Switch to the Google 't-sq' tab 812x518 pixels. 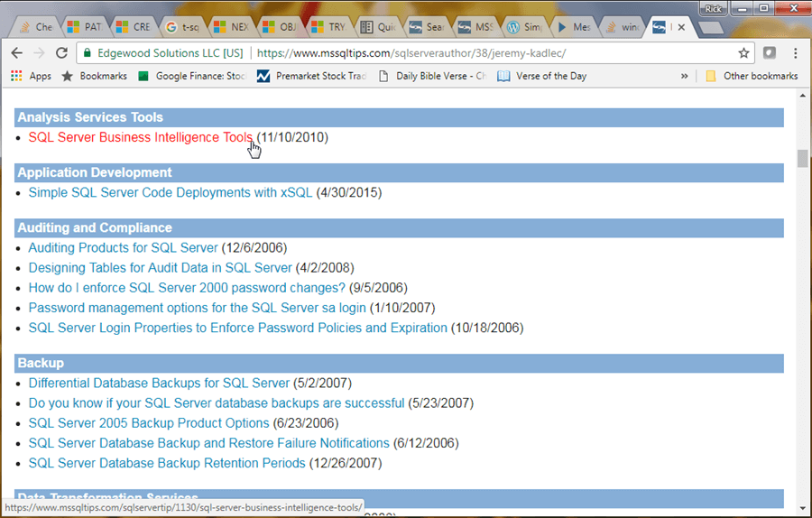183,27
